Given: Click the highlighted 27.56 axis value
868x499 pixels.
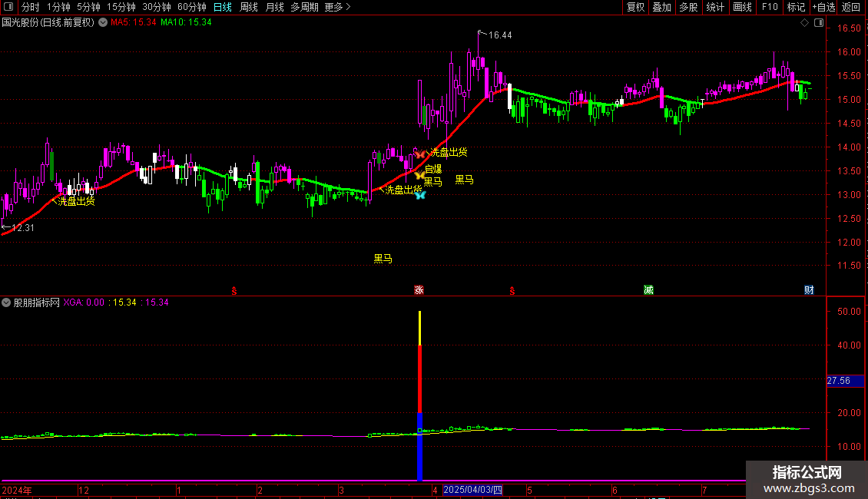Looking at the screenshot, I should coord(845,382).
